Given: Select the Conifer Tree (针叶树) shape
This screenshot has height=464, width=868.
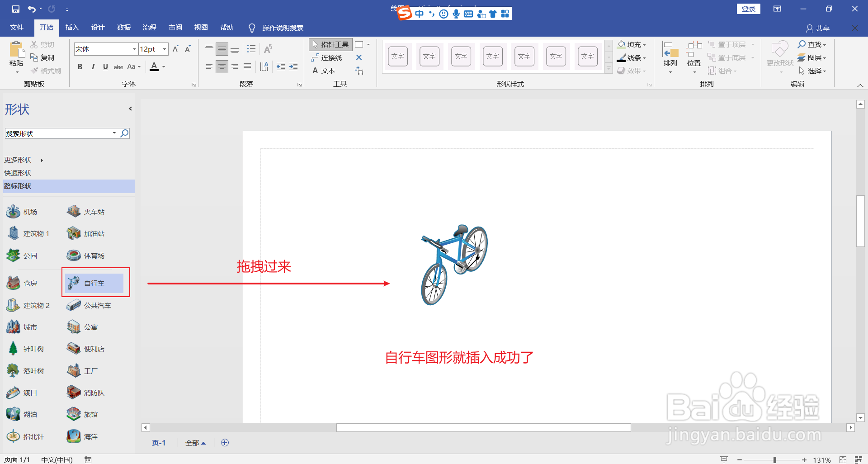Looking at the screenshot, I should pyautogui.click(x=25, y=349).
